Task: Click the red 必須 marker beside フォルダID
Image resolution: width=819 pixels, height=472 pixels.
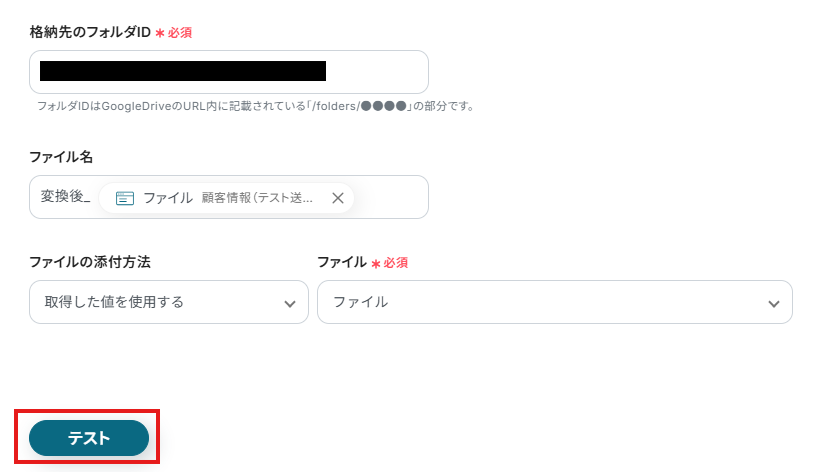Action: click(x=179, y=33)
